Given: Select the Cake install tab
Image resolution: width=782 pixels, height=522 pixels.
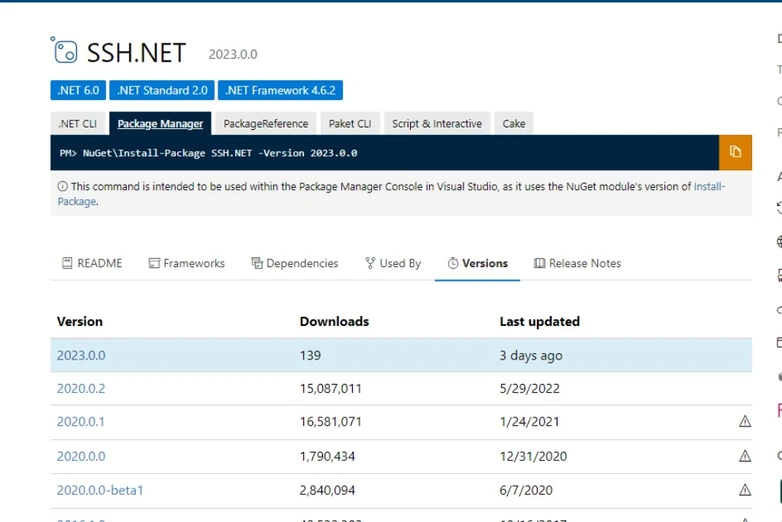Looking at the screenshot, I should coord(513,124).
